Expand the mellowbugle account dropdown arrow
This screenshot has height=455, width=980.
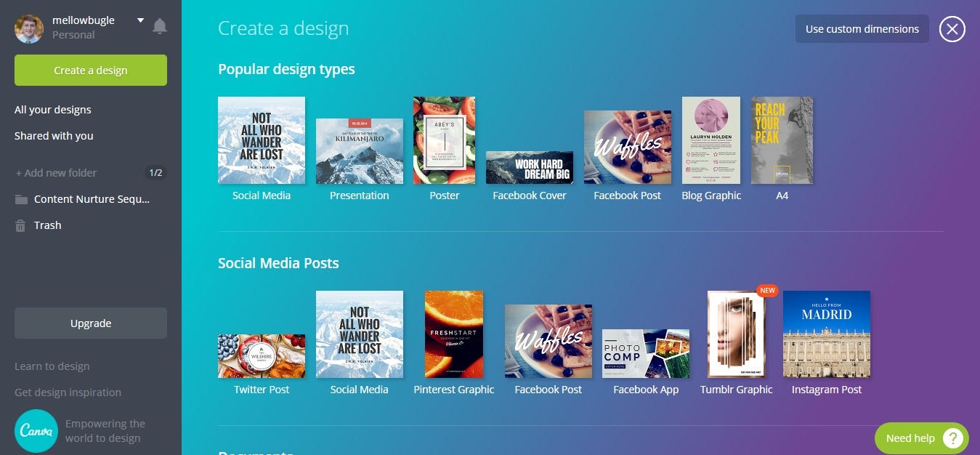click(x=141, y=20)
